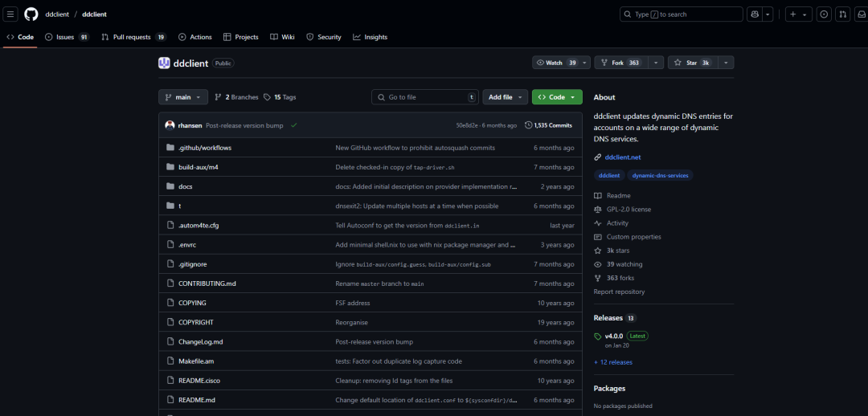The width and height of the screenshot is (868, 416).
Task: Open the notifications inbox icon
Action: coord(861,14)
